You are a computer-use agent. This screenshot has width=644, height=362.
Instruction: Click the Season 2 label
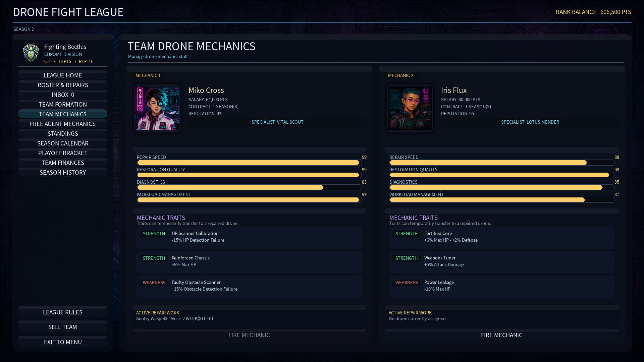(x=23, y=29)
